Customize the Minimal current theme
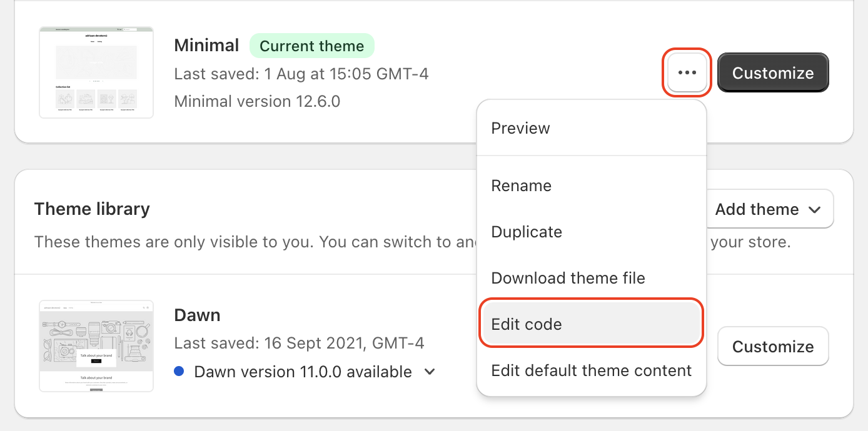The image size is (868, 431). [773, 72]
